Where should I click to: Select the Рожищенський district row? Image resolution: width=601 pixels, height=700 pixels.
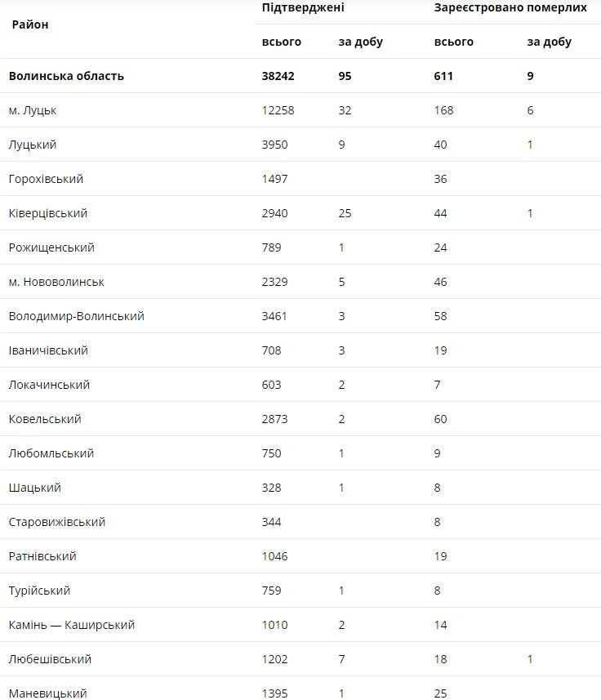[51, 247]
